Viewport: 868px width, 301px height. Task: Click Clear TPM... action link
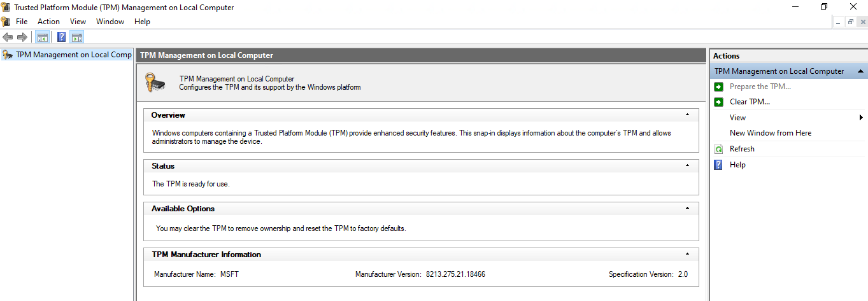click(750, 102)
